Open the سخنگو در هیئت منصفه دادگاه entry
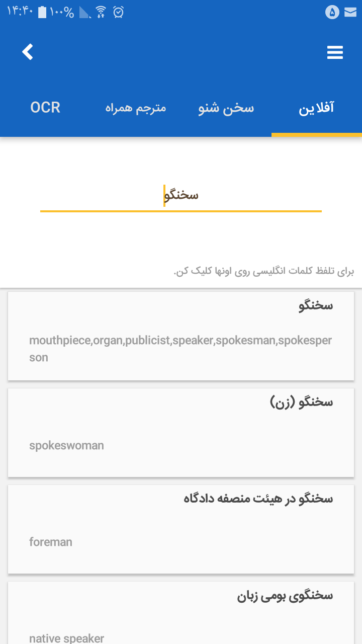The image size is (362, 644). point(181,528)
